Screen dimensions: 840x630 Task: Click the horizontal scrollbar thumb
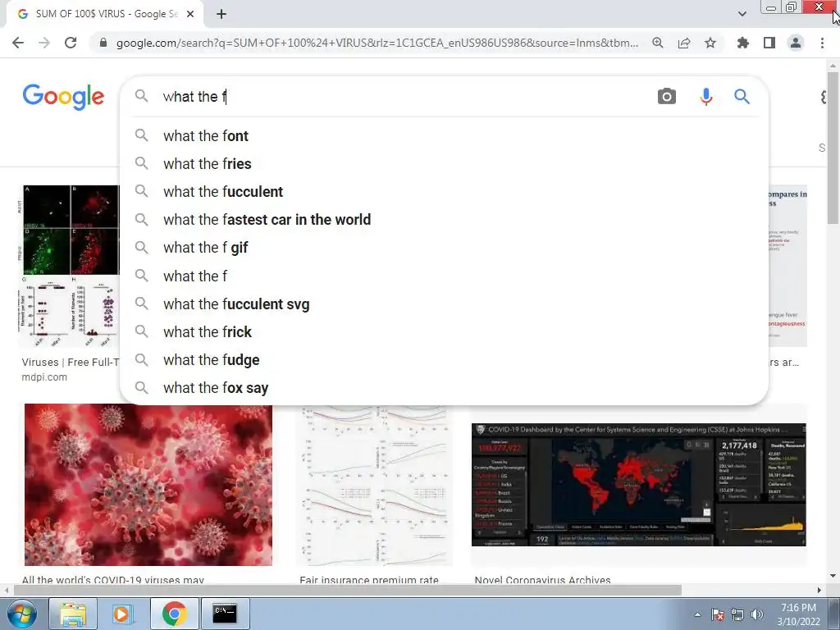[347, 590]
